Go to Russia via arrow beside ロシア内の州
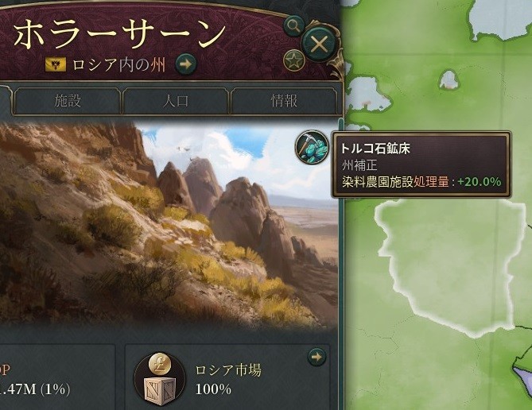The height and width of the screenshot is (410, 532). [186, 64]
